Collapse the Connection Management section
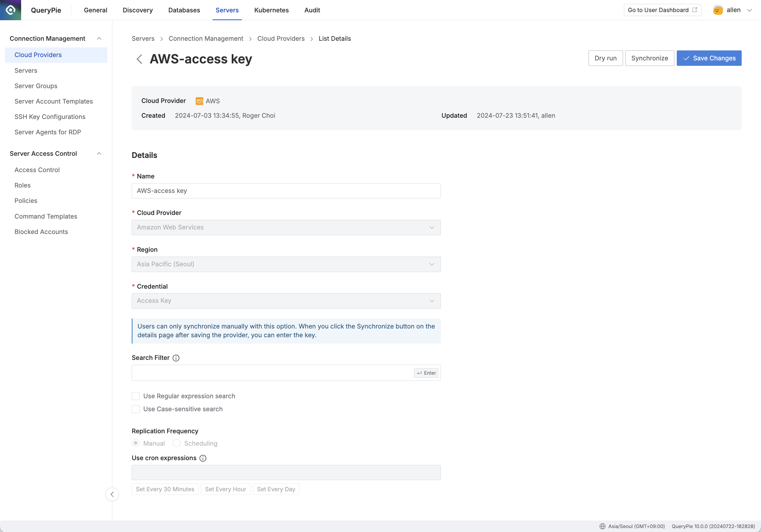Viewport: 761px width, 532px height. (x=99, y=38)
